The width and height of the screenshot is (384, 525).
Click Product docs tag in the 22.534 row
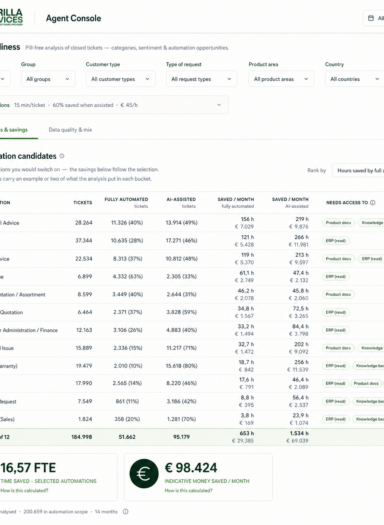click(x=338, y=259)
